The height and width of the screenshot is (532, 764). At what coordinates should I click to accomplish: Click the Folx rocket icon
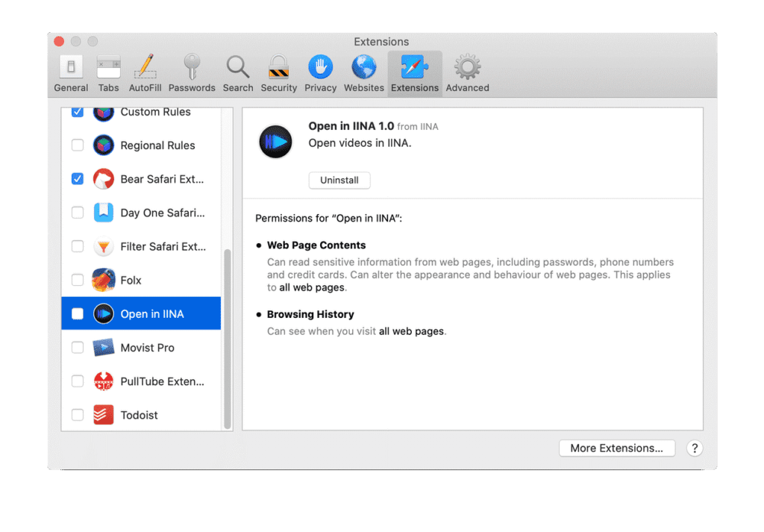103,280
